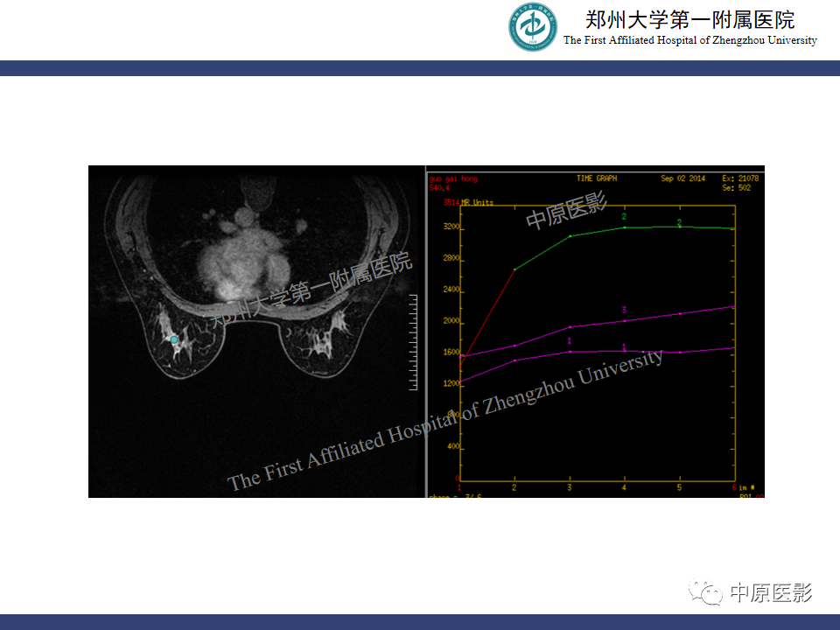This screenshot has height=630, width=840.
Task: Click the y-axis value 2400
Action: pyautogui.click(x=451, y=290)
